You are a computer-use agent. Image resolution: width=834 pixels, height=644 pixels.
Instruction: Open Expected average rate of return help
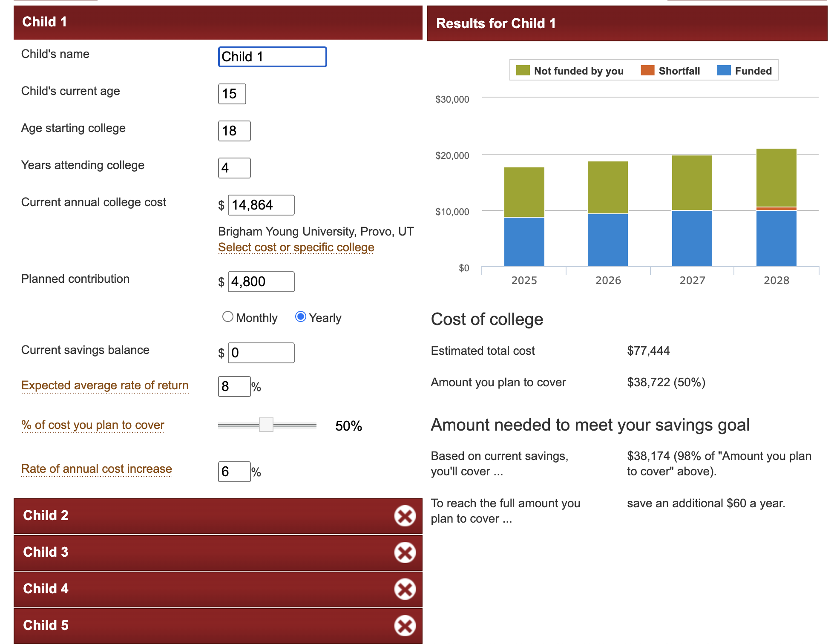point(105,385)
